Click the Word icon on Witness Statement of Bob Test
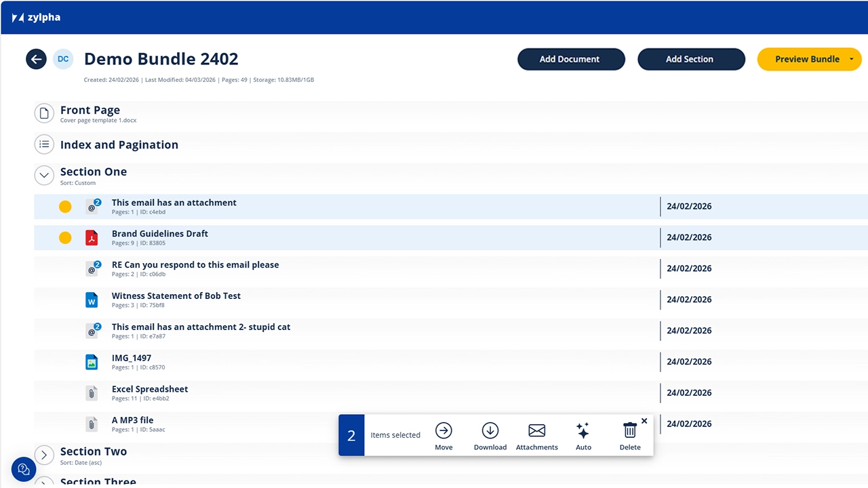 (x=92, y=300)
